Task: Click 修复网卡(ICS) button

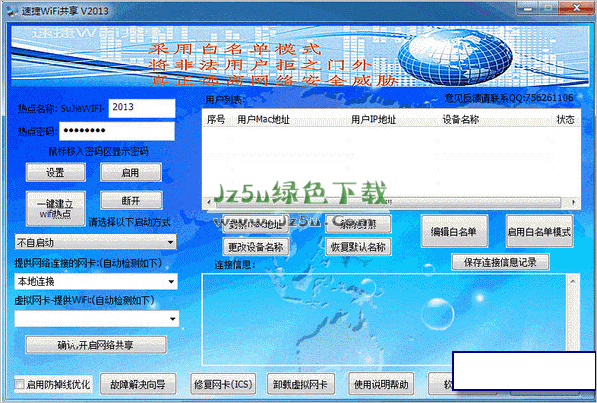Action: point(223,384)
